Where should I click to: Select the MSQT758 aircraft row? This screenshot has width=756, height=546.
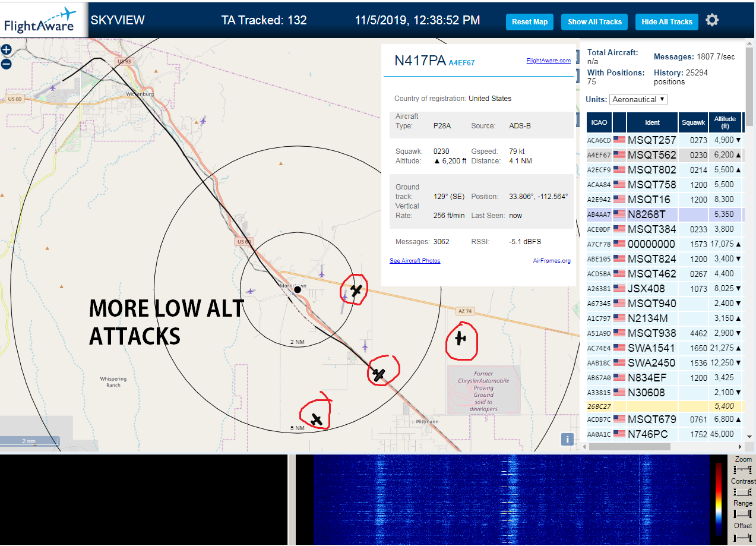click(x=665, y=185)
